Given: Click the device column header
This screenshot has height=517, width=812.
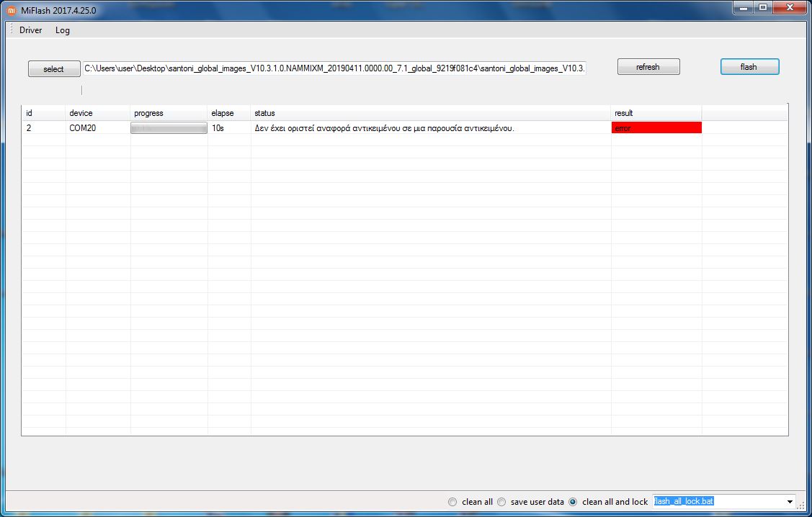Looking at the screenshot, I should pyautogui.click(x=98, y=113).
